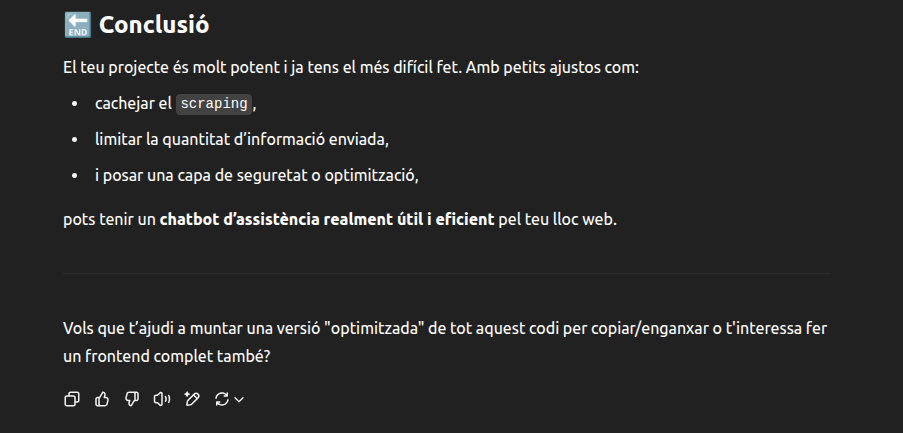This screenshot has width=903, height=433.
Task: Click the bullet about capa de seguretat
Action: click(x=257, y=176)
